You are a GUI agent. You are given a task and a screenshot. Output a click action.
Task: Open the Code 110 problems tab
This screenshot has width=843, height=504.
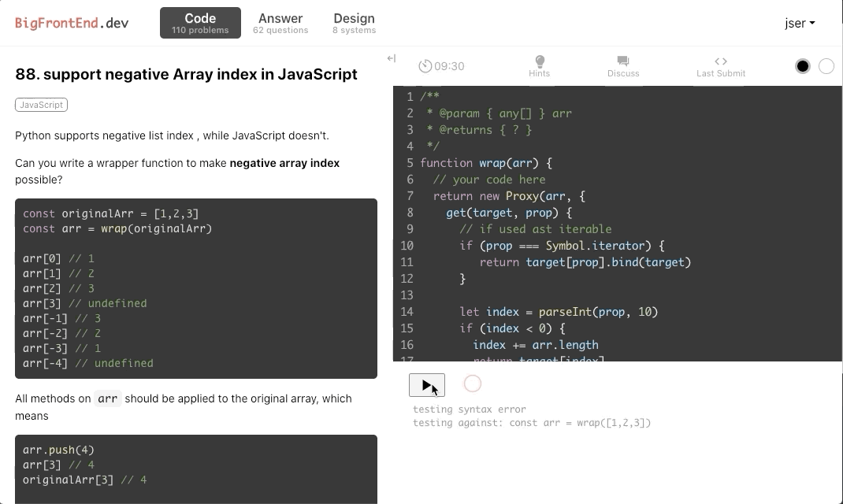[x=200, y=23]
